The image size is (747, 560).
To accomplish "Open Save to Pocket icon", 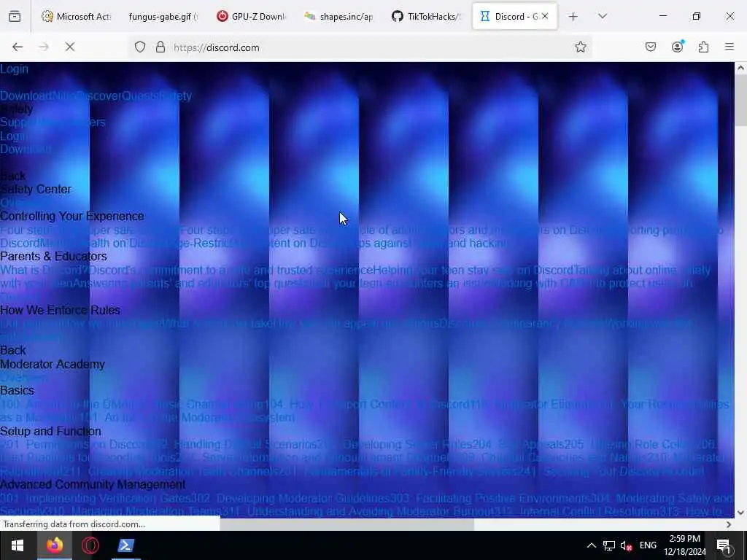I will click(x=651, y=47).
